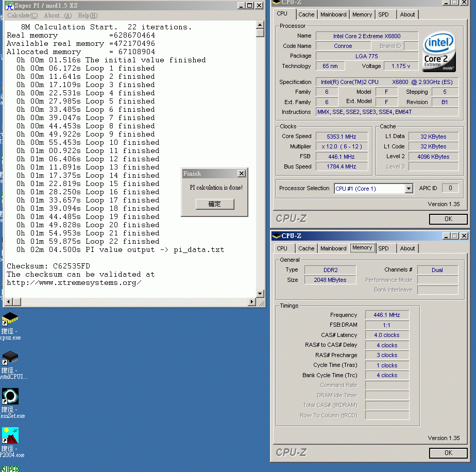Click the Voltage 1.175 v value
The height and width of the screenshot is (472, 476).
point(400,66)
